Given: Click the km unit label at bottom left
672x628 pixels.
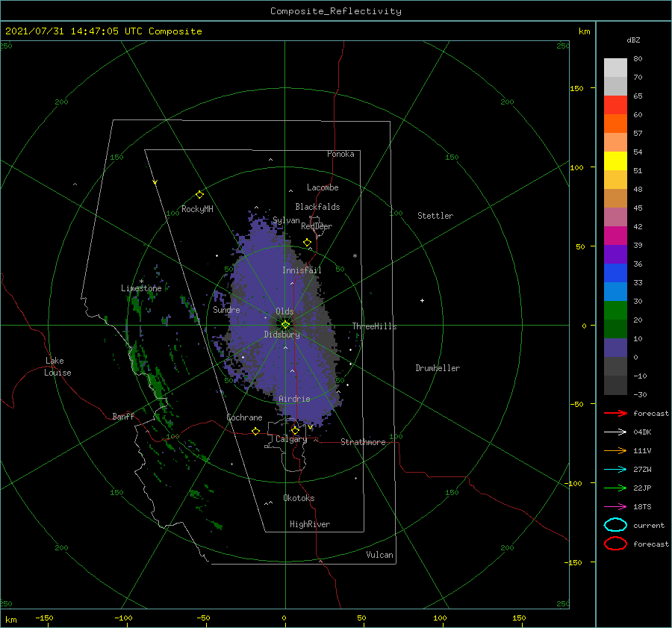Looking at the screenshot, I should click(x=10, y=620).
